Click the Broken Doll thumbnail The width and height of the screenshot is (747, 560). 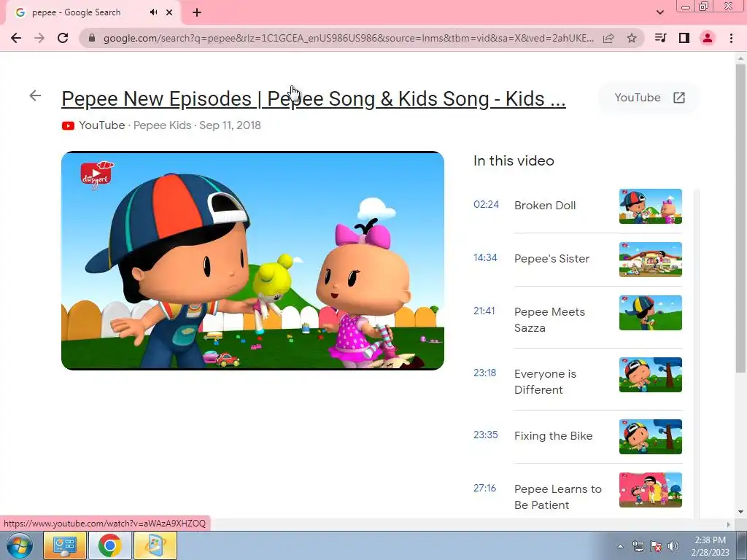(x=650, y=206)
